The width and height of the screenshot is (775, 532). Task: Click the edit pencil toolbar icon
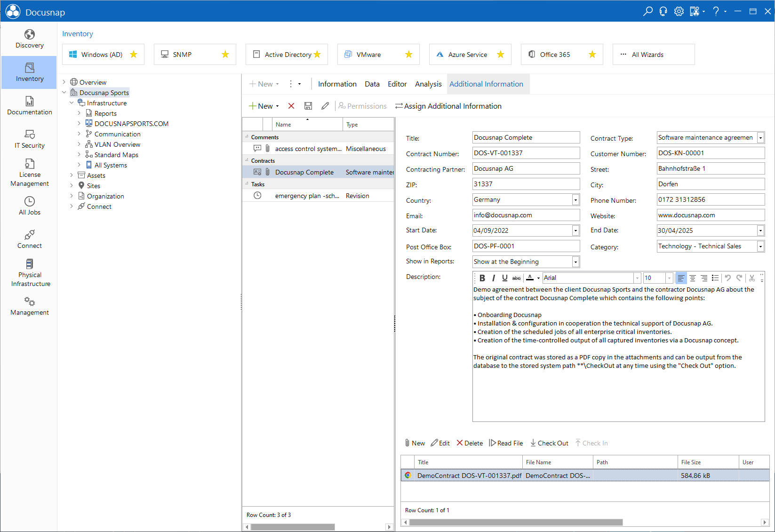coord(325,106)
